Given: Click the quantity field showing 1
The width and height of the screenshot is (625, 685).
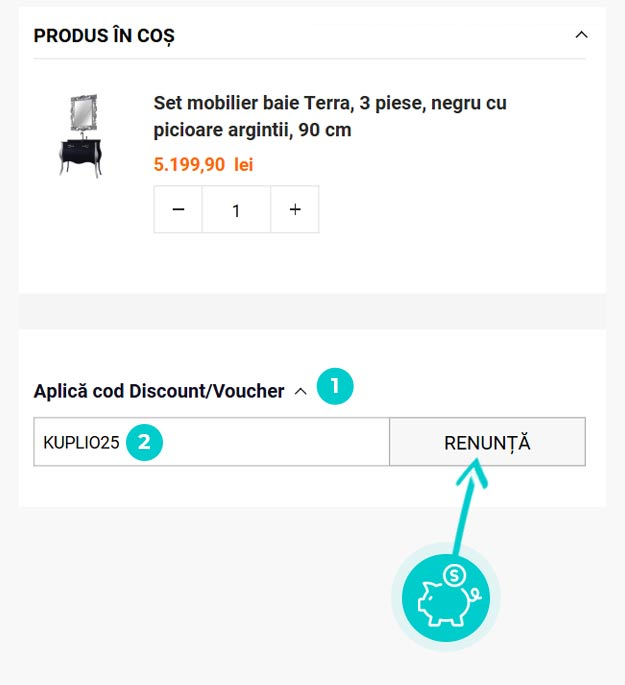Looking at the screenshot, I should [x=236, y=210].
